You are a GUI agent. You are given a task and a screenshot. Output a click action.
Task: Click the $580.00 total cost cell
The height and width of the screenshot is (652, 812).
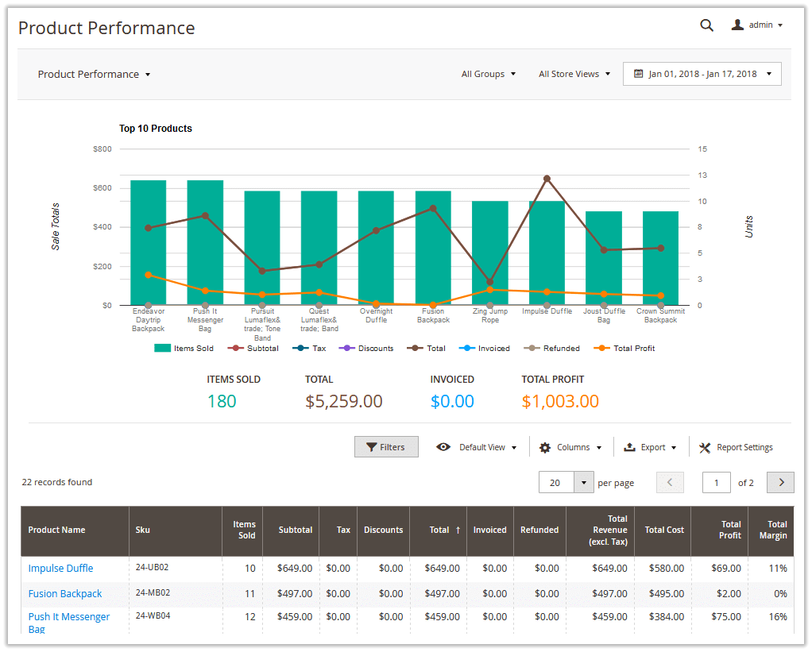click(x=667, y=568)
